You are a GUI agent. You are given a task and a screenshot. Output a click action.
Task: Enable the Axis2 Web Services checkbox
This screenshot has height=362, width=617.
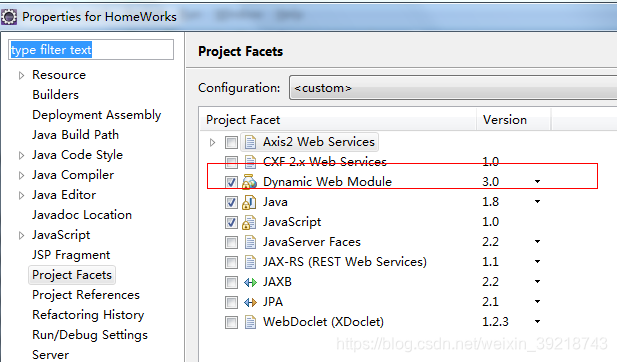231,142
